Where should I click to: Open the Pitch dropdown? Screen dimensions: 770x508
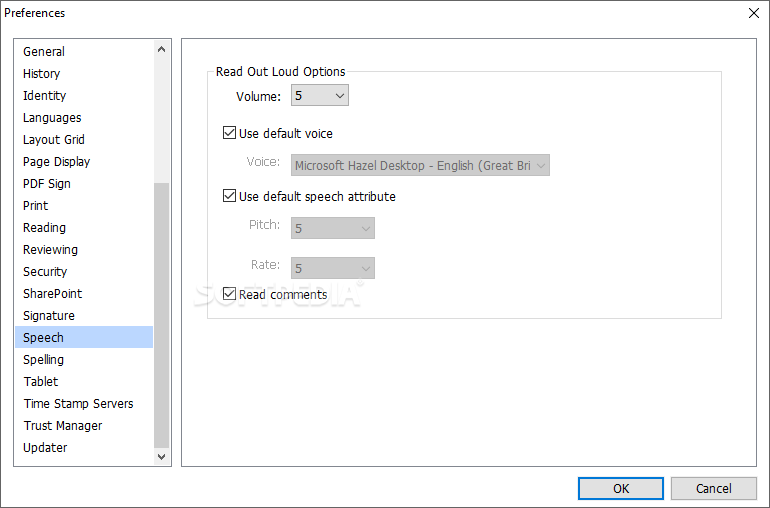point(332,228)
